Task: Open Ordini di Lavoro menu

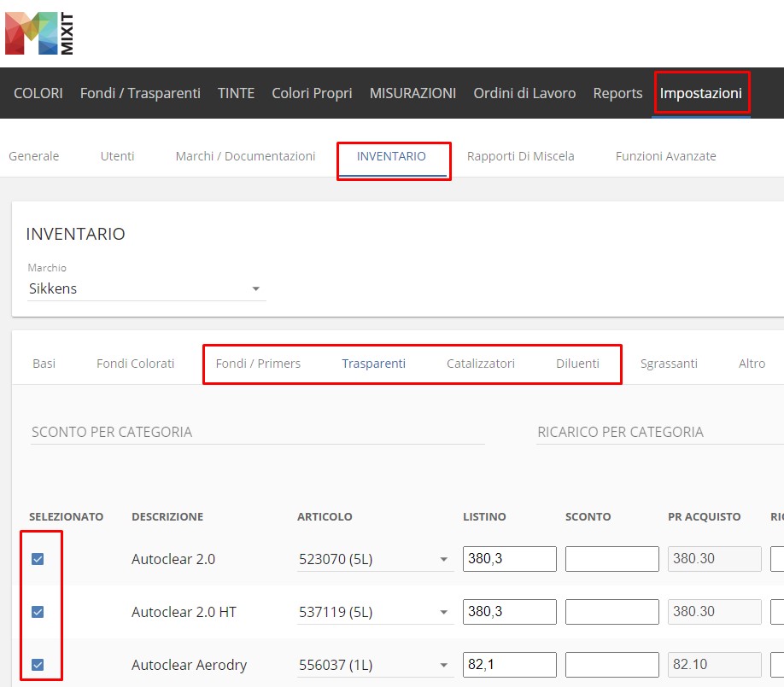Action: pos(524,93)
